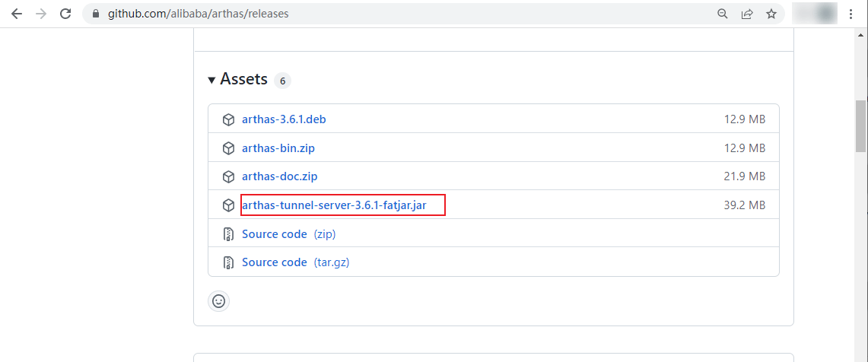Download Source code (tar.gz)

275,262
